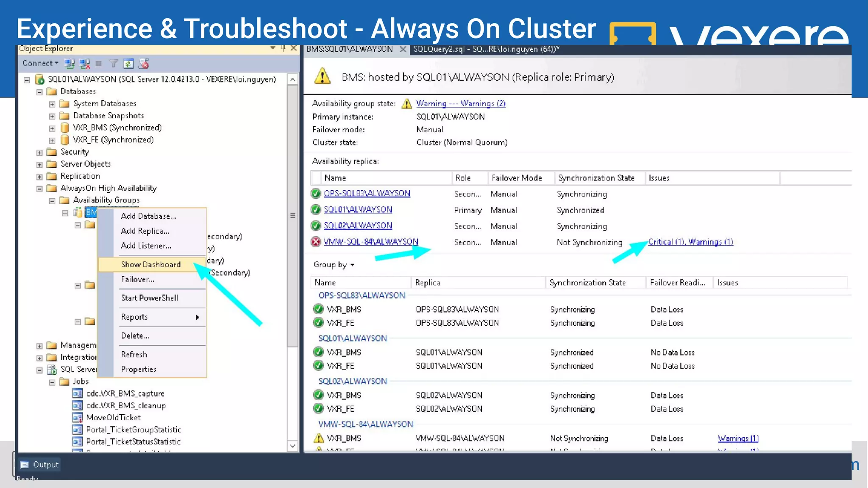Choose Add Database... from context menu
This screenshot has height=488, width=868.
coord(148,216)
